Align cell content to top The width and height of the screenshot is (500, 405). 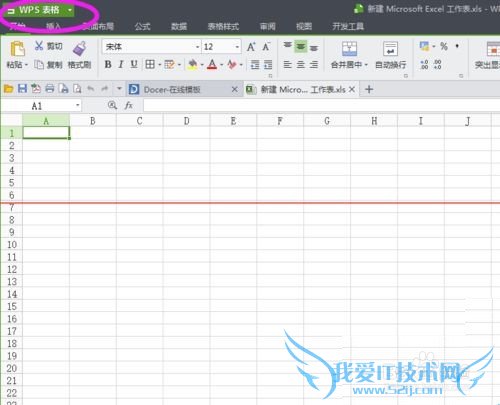288,46
